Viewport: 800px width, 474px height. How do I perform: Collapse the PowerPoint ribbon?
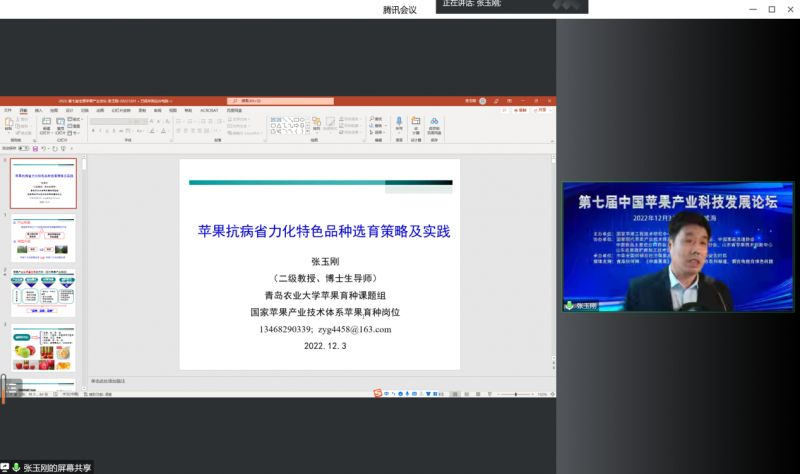[551, 141]
